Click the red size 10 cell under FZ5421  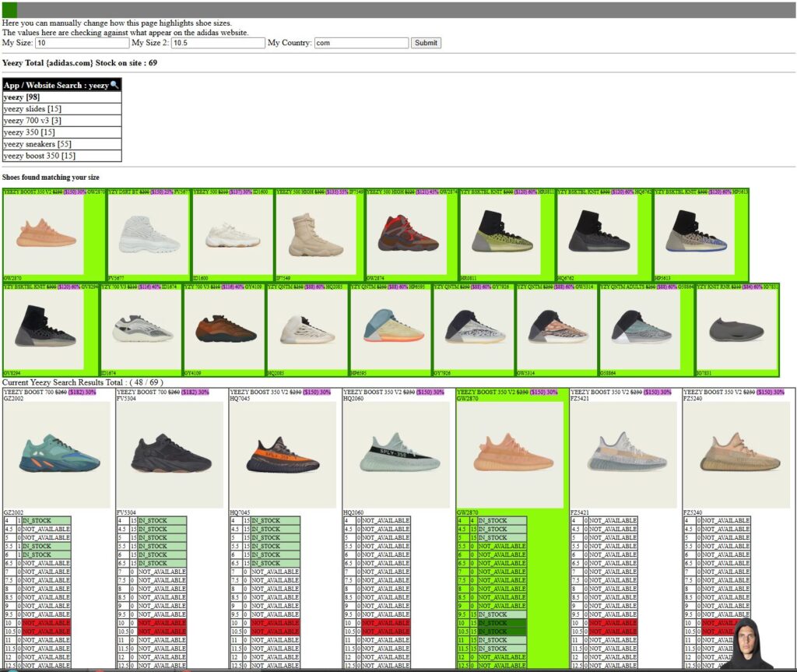tap(613, 623)
